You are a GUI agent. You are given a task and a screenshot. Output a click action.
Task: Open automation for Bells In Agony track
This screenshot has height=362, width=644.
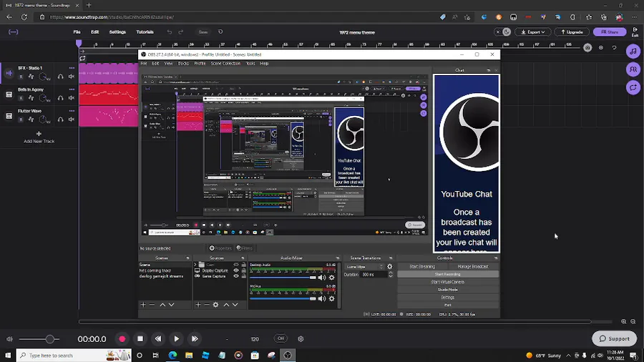[31, 98]
